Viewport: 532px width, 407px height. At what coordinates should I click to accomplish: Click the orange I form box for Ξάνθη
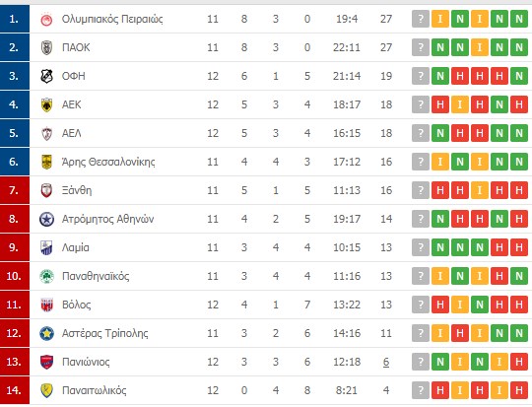[x=480, y=190]
